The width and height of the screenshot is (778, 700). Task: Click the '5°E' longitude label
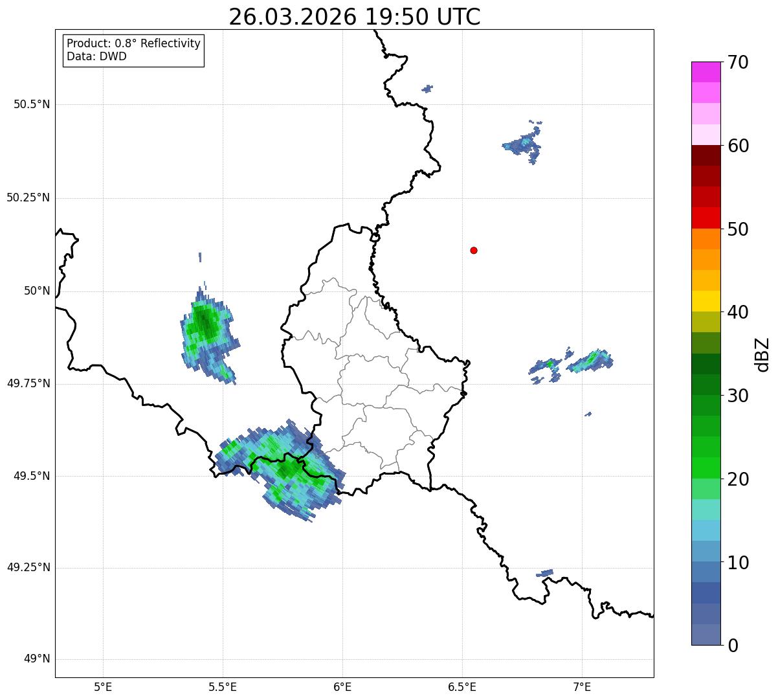[x=103, y=686]
